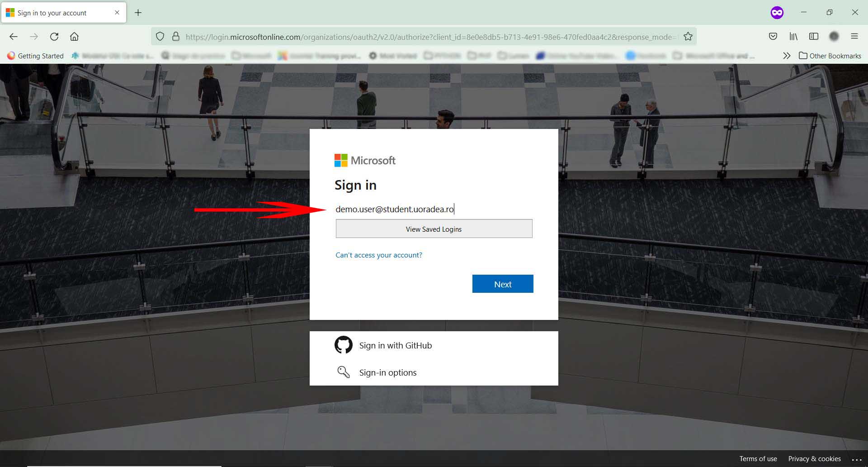Image resolution: width=868 pixels, height=467 pixels.
Task: Toggle the sidebar view icon
Action: click(x=814, y=37)
